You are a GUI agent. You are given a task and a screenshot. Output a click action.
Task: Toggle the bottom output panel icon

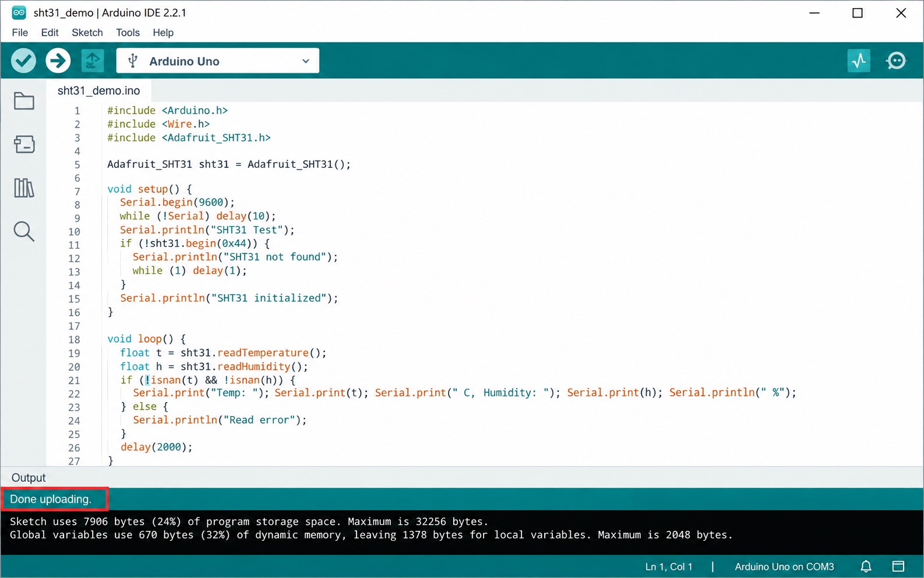point(898,566)
